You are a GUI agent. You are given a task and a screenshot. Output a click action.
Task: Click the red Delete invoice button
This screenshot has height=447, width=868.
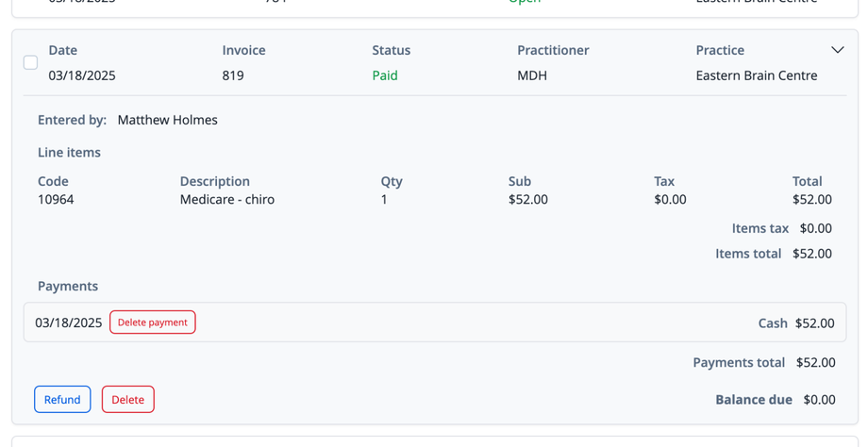click(128, 400)
